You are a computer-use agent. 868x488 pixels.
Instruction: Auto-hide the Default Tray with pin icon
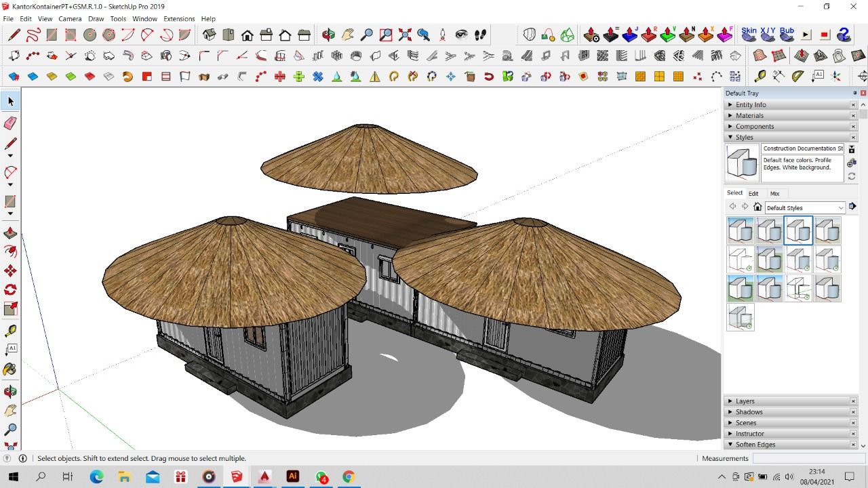(x=854, y=93)
